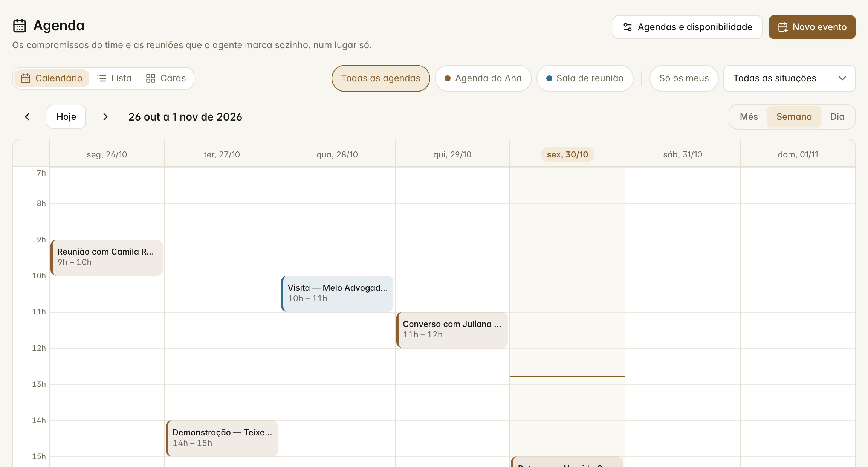Screen dimensions: 868x467
Task: Select Dia calendar range
Action: (837, 117)
